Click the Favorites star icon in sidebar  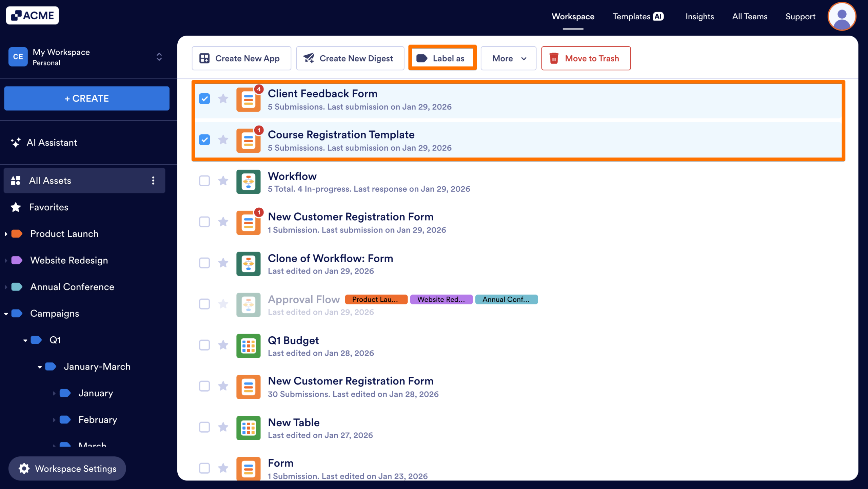16,207
